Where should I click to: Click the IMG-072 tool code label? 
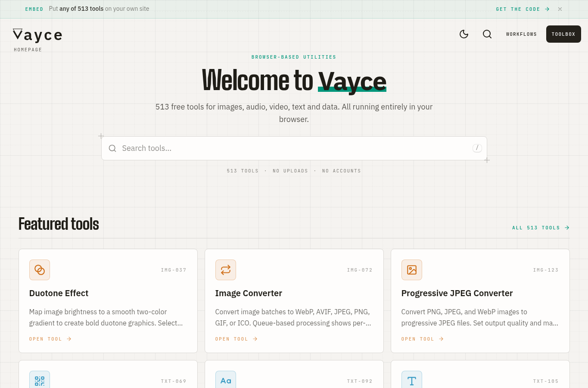[x=360, y=270]
